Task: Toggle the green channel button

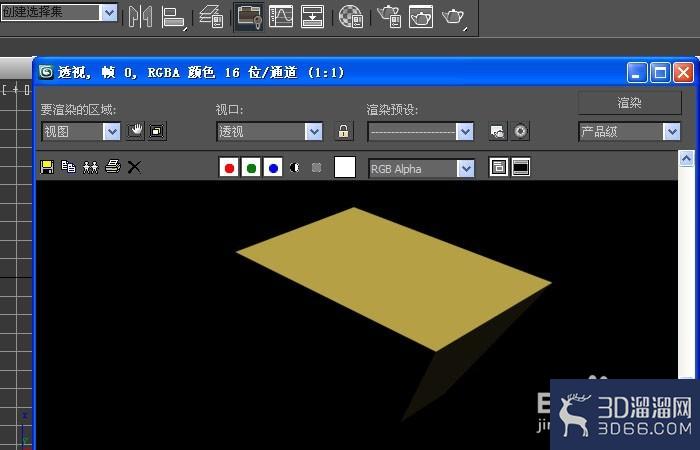Action: pos(251,167)
